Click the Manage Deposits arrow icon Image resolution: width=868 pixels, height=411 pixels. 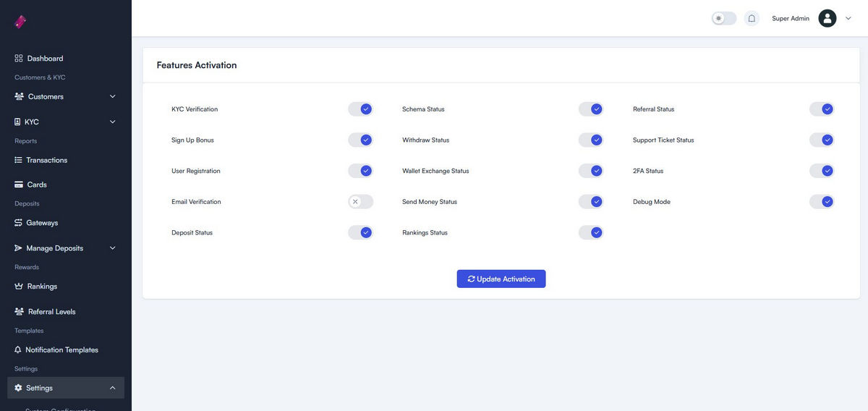point(19,248)
